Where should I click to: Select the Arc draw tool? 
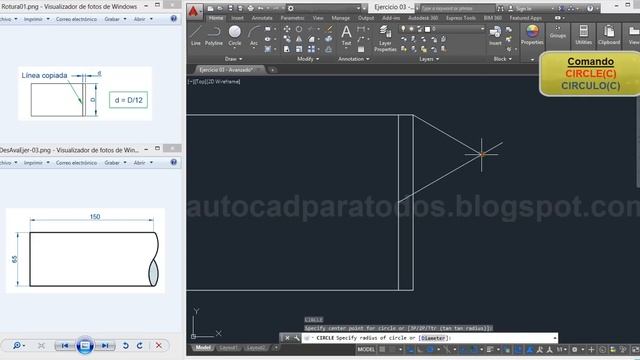254,36
